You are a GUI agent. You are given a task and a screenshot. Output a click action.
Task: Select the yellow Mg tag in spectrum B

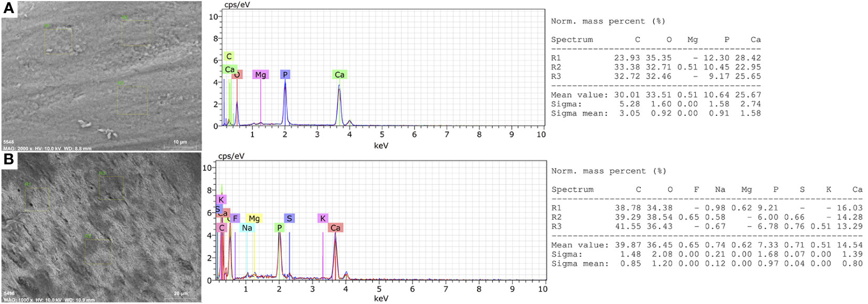254,218
